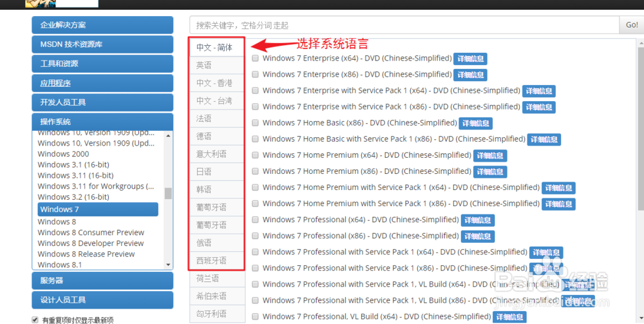
Task: Select 日语 language tab
Action: tap(216, 171)
